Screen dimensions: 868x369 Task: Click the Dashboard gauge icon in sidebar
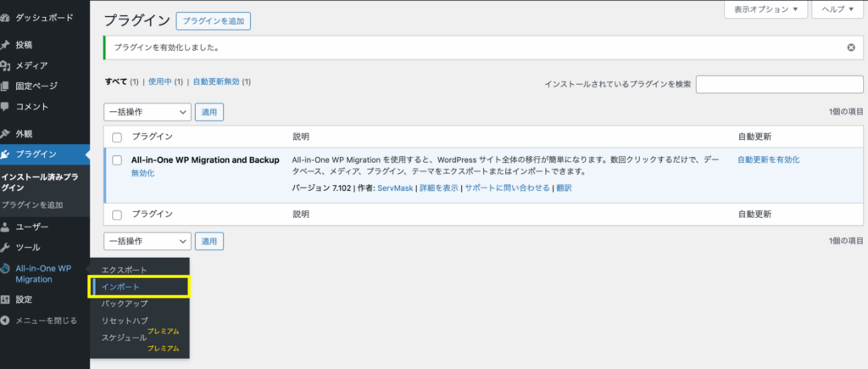point(6,17)
